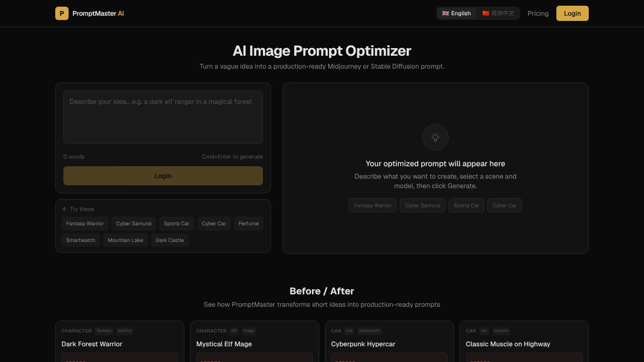Click Cyber Samurai chip in output panel
Viewport: 644px width, 362px height.
[x=423, y=205]
